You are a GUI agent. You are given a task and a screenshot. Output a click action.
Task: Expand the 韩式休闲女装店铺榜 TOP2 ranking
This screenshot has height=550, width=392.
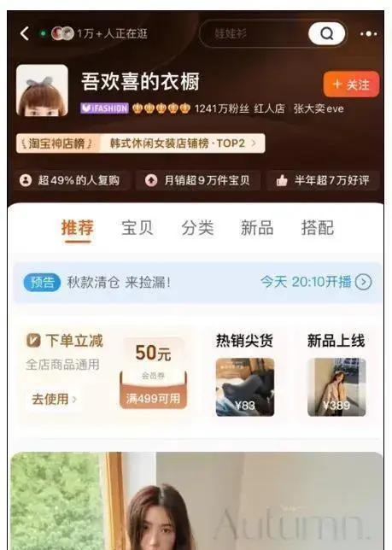183,143
